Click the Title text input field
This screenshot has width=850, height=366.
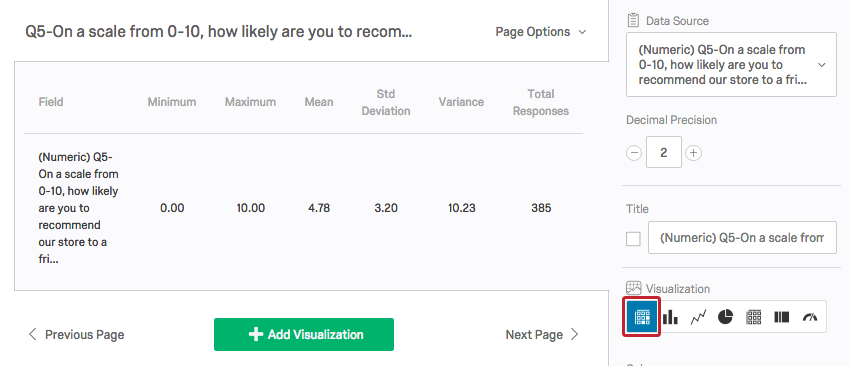pos(742,238)
